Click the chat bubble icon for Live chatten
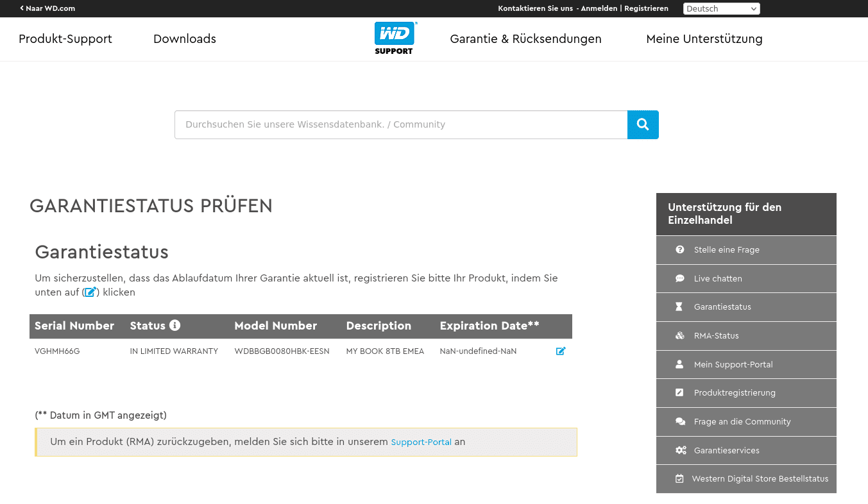This screenshot has height=504, width=868. click(x=680, y=278)
